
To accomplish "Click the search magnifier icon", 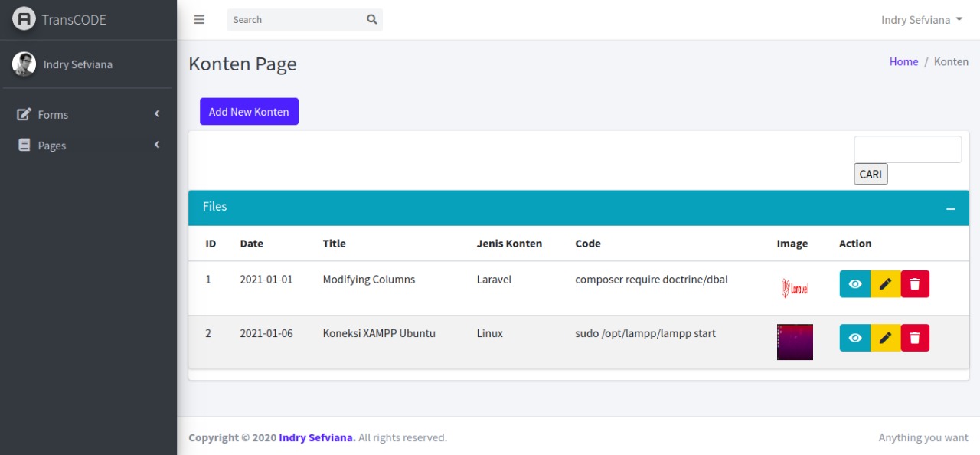I will click(371, 19).
